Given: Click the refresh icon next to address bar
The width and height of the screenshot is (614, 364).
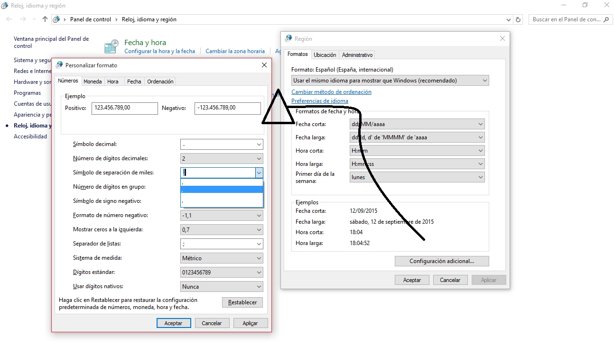Looking at the screenshot, I should tap(518, 19).
